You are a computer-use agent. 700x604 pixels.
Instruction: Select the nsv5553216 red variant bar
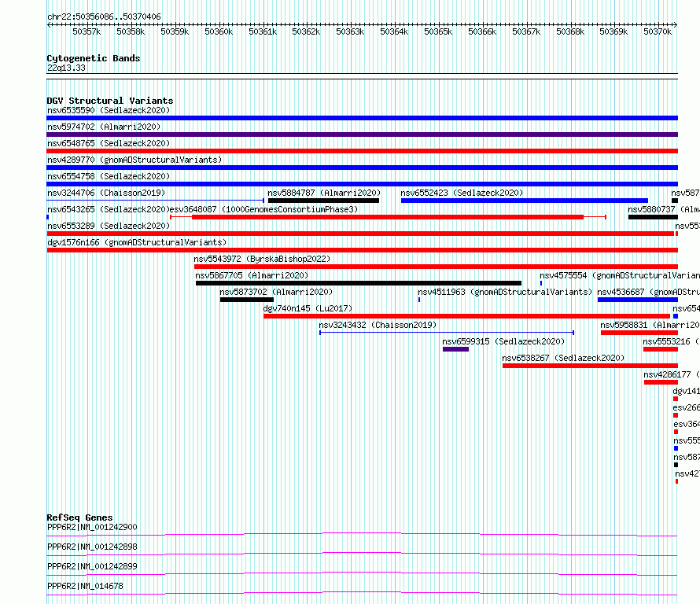click(x=661, y=349)
